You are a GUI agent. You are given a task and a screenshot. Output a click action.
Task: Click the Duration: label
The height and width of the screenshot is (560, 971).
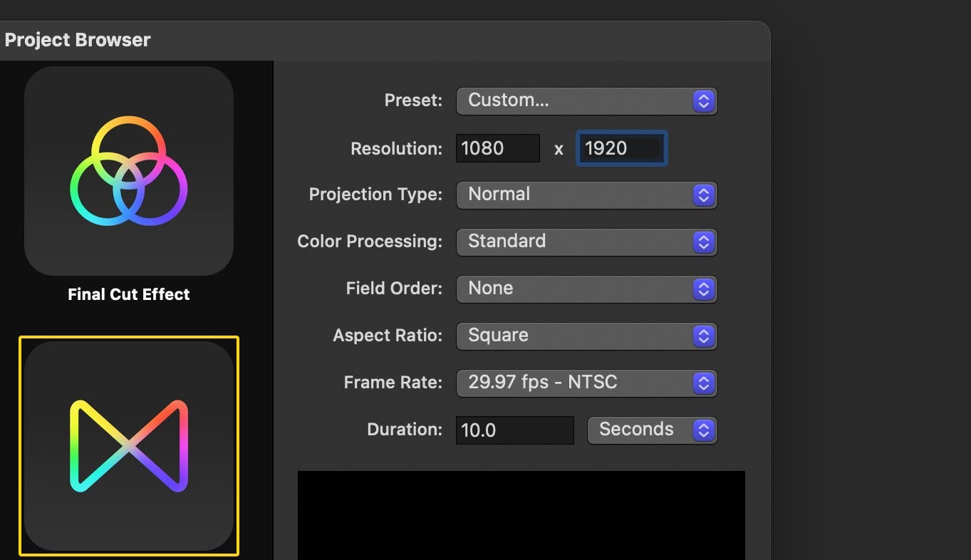point(405,430)
